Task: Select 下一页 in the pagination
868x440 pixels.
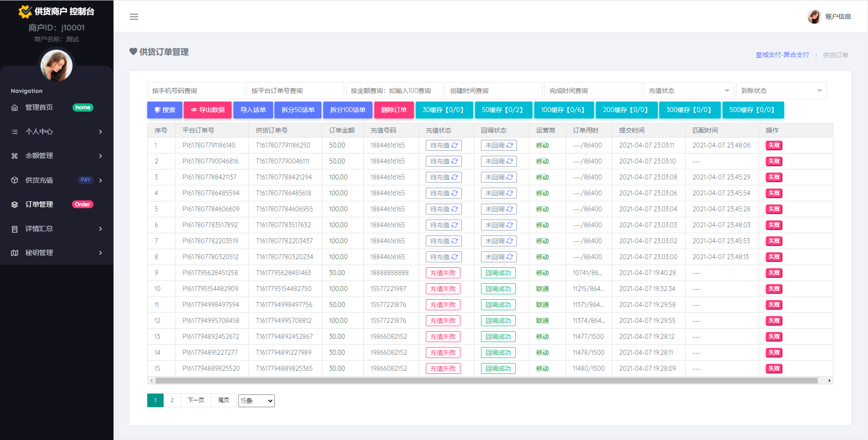Action: [196, 400]
